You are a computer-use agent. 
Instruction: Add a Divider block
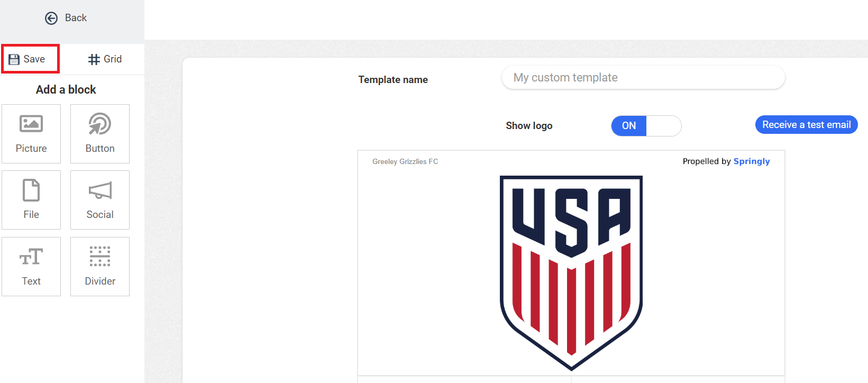[100, 267]
